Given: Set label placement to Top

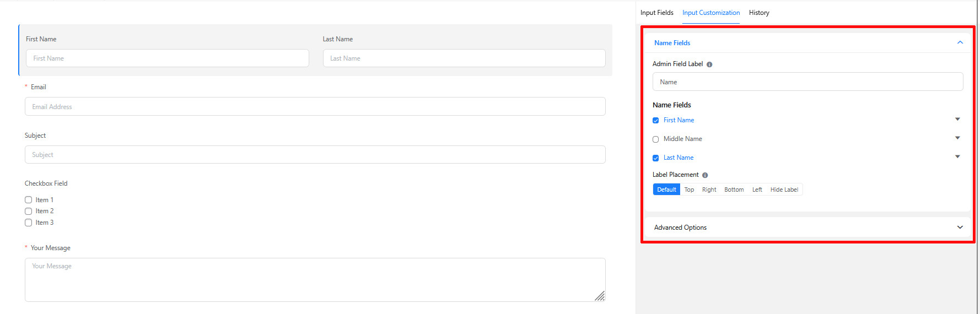Looking at the screenshot, I should (689, 190).
